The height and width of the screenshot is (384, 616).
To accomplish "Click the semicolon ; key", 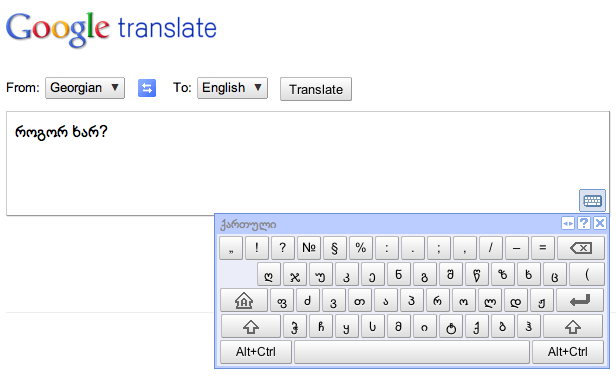I will (438, 248).
